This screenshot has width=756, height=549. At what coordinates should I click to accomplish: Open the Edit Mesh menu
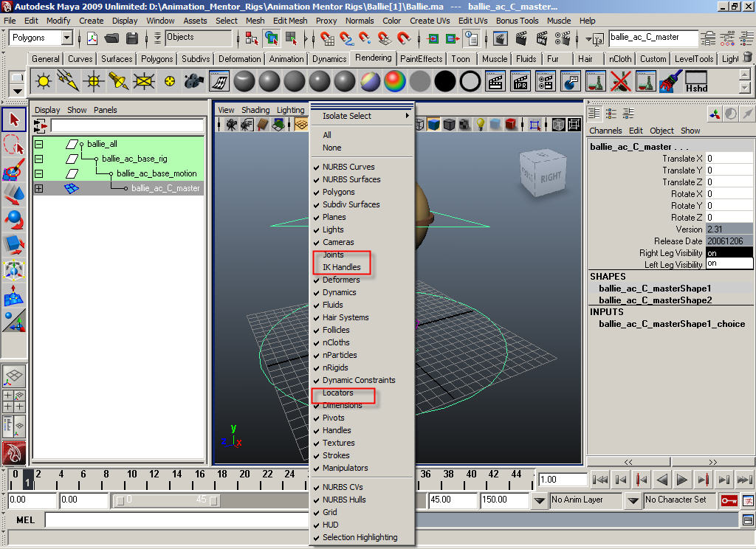point(289,21)
